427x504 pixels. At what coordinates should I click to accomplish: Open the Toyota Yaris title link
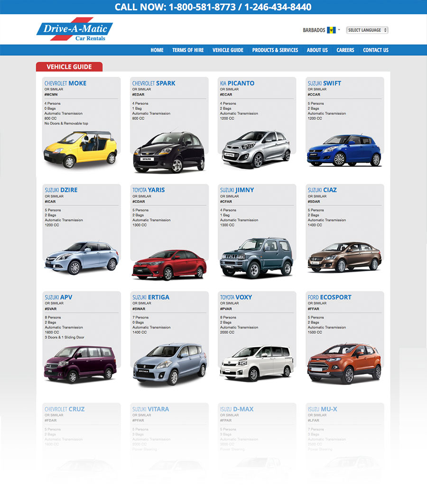coord(149,190)
